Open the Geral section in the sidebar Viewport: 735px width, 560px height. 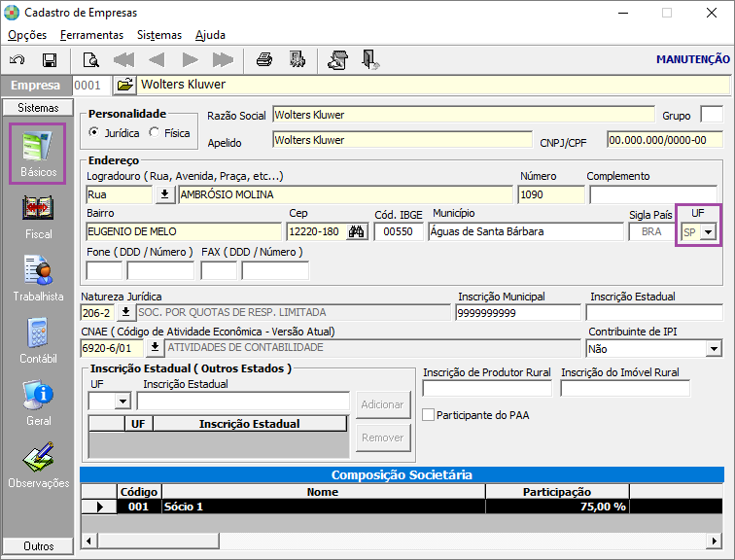pyautogui.click(x=39, y=403)
